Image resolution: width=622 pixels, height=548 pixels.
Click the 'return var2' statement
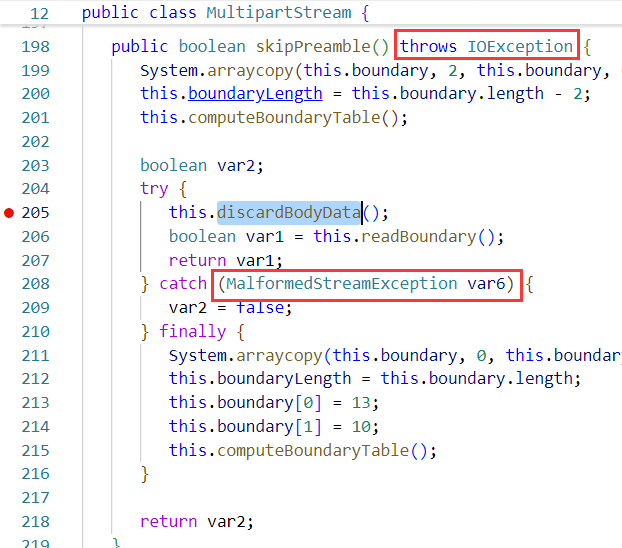197,521
